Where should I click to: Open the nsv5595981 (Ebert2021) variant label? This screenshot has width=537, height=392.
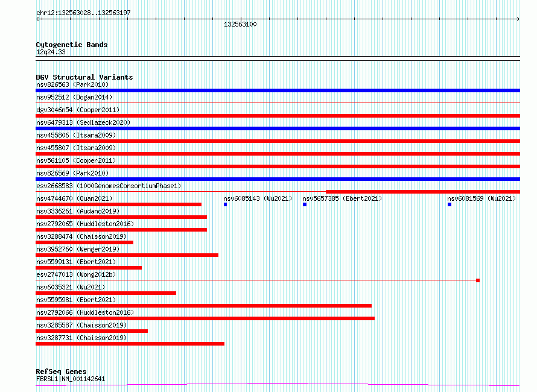tap(76, 300)
